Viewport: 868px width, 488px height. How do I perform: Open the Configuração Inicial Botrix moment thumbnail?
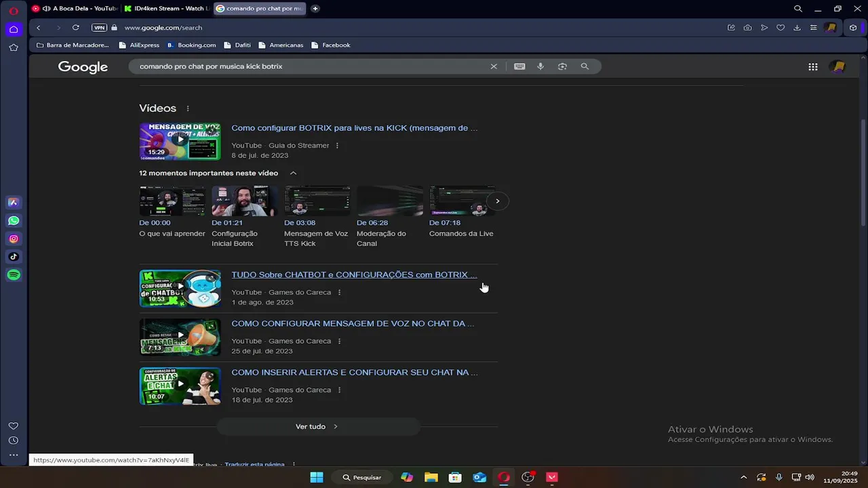point(244,201)
